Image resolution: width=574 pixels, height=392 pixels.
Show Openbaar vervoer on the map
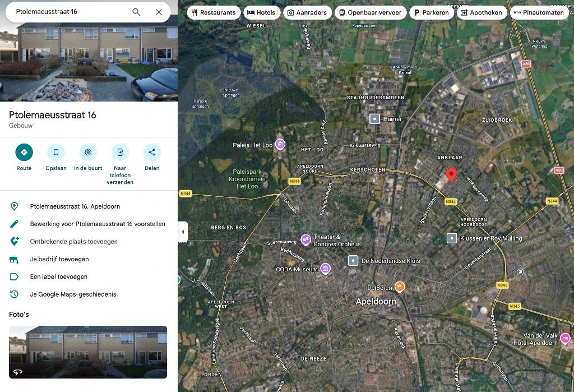pyautogui.click(x=371, y=12)
